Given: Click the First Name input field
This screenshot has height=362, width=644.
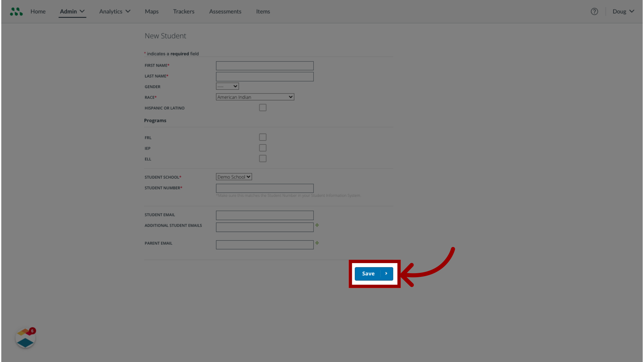Looking at the screenshot, I should (x=265, y=66).
